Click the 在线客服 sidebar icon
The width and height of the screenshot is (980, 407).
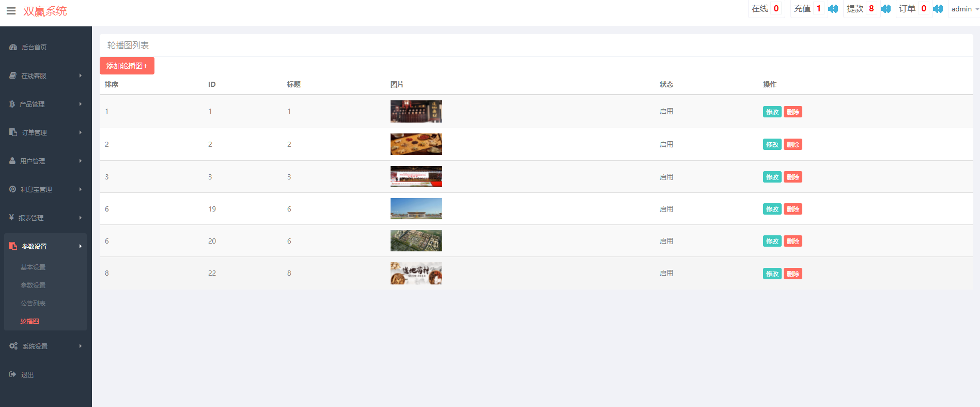[13, 76]
